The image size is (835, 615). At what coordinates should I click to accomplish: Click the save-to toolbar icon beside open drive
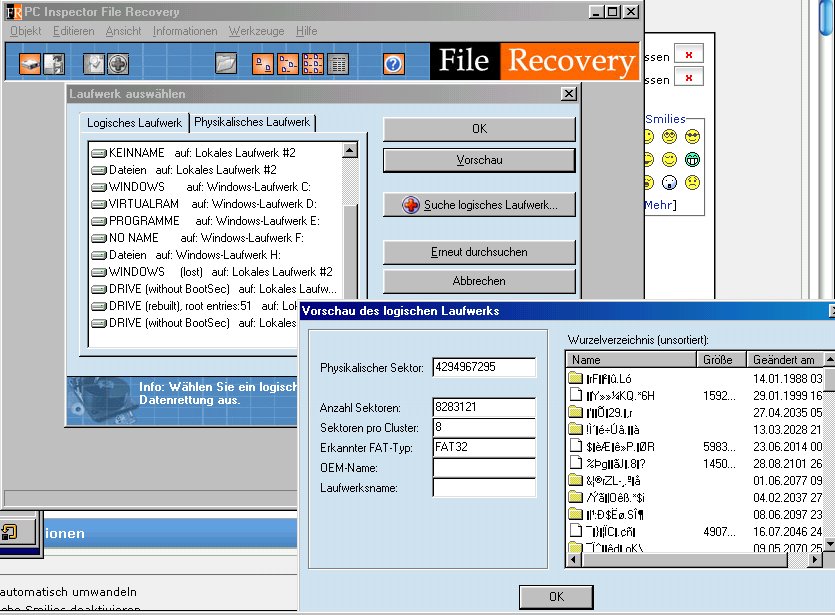[54, 64]
